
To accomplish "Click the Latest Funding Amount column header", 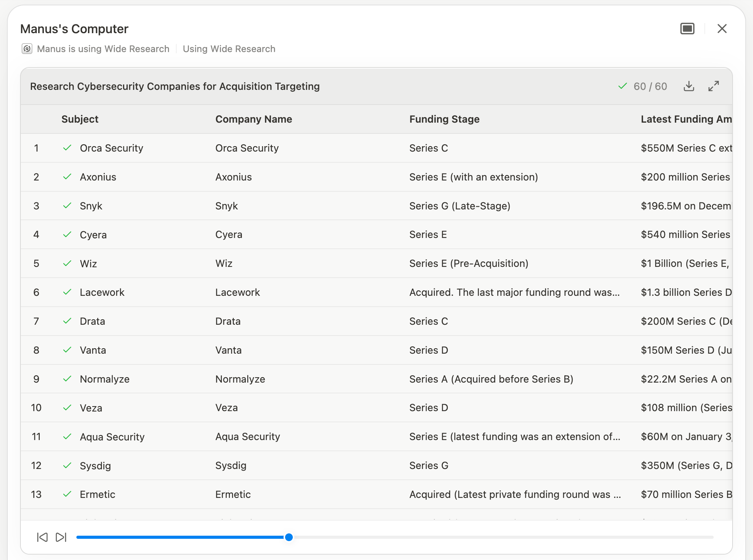I will click(x=686, y=119).
